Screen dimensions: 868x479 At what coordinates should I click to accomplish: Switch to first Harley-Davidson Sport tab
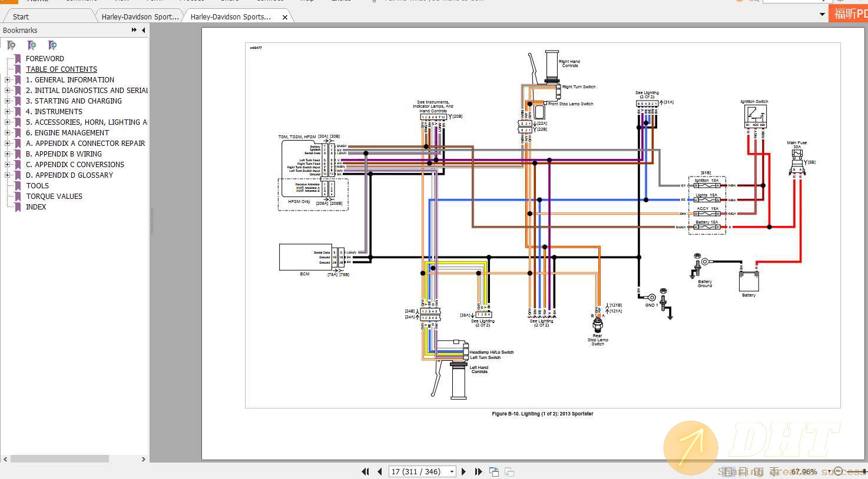point(140,16)
